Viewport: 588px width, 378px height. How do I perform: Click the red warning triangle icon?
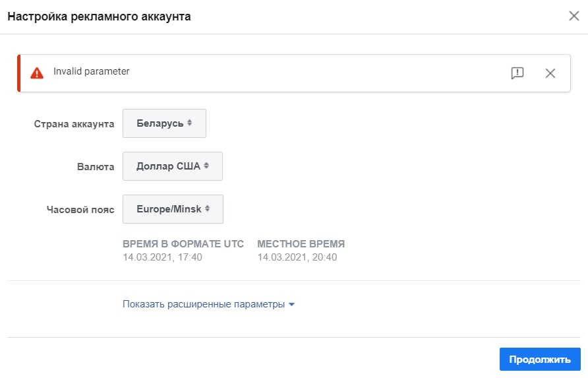(x=37, y=73)
